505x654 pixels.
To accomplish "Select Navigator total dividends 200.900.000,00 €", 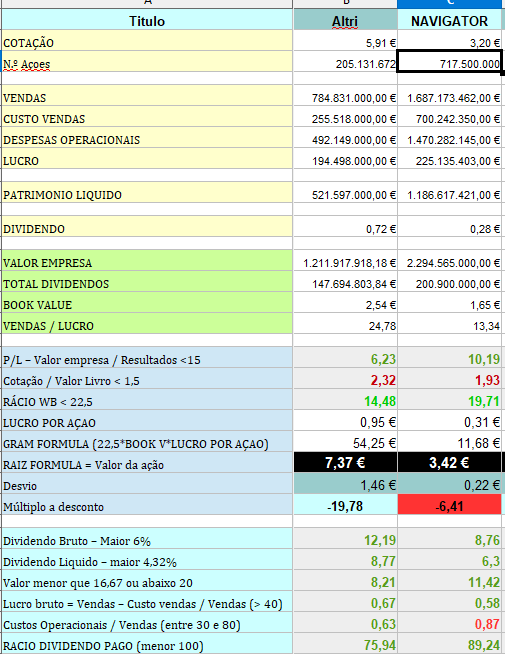I will click(450, 283).
